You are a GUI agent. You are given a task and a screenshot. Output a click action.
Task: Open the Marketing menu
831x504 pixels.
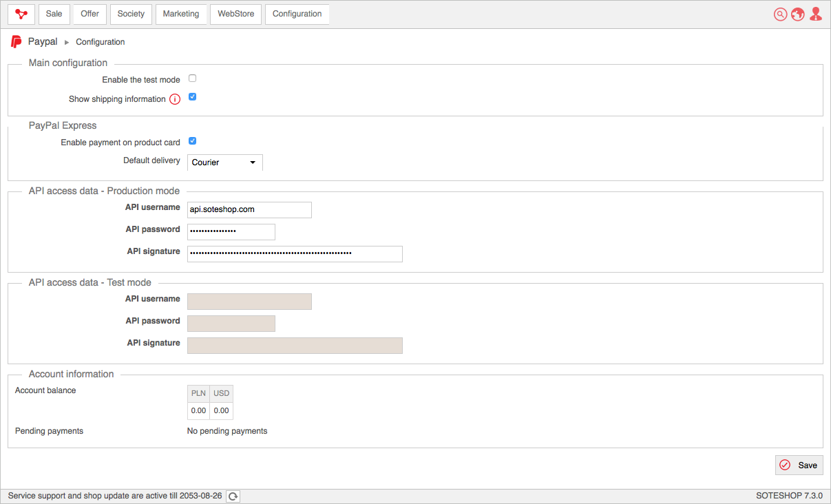(x=181, y=14)
